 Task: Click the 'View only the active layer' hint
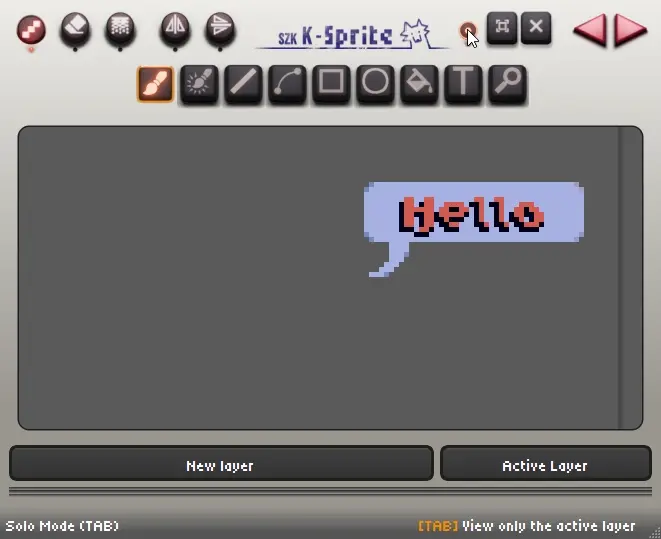pyautogui.click(x=548, y=526)
